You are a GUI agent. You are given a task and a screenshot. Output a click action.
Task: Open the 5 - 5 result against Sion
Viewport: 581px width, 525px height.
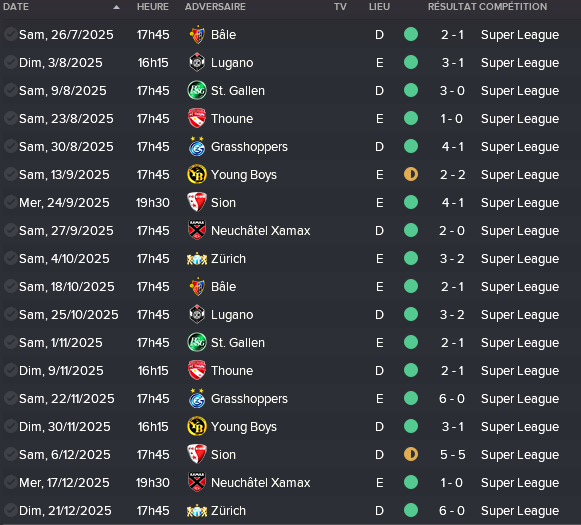point(452,455)
